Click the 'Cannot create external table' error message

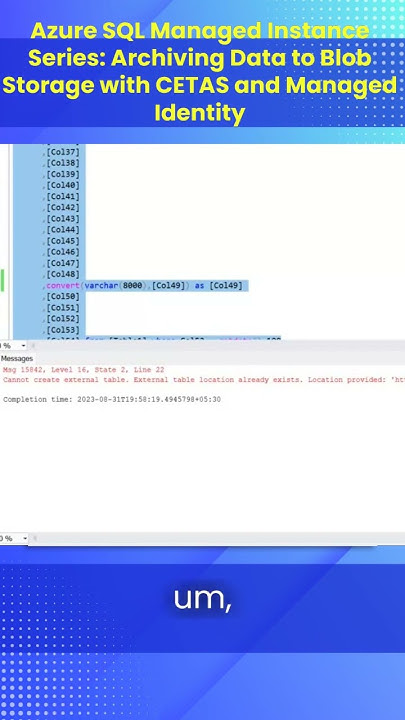[x=204, y=380]
